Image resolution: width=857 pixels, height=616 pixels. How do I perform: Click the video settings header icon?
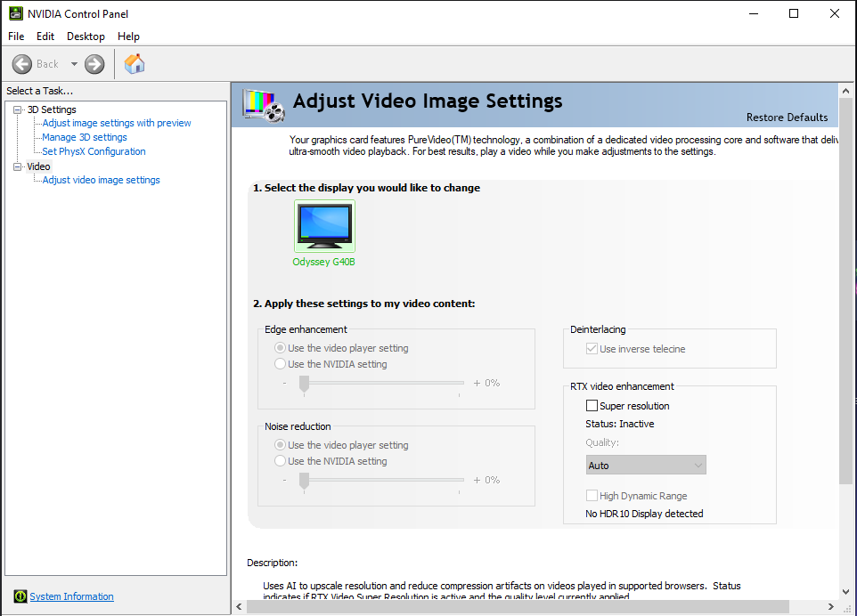pyautogui.click(x=265, y=105)
